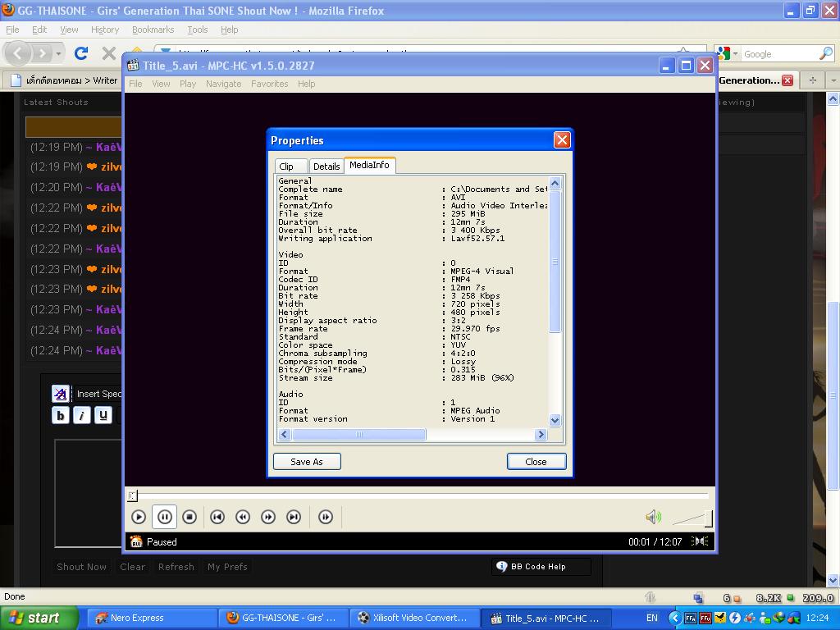
Task: Skip to previous track icon
Action: click(x=217, y=517)
